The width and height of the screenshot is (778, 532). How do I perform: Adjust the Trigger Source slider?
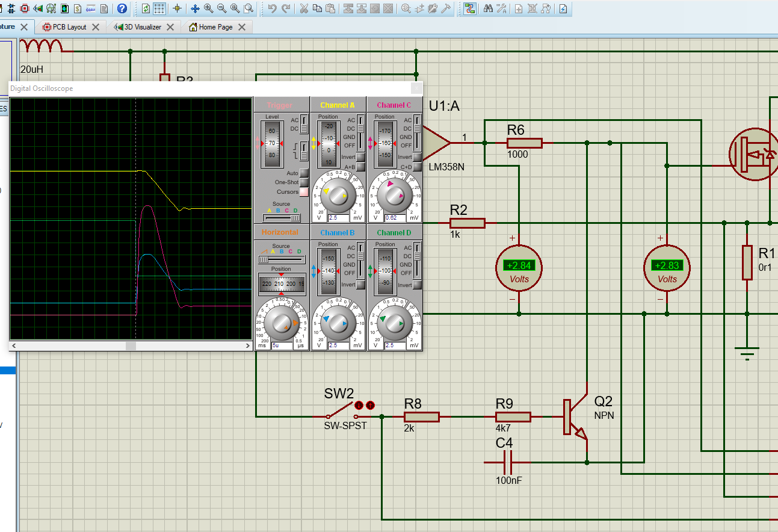pos(294,218)
